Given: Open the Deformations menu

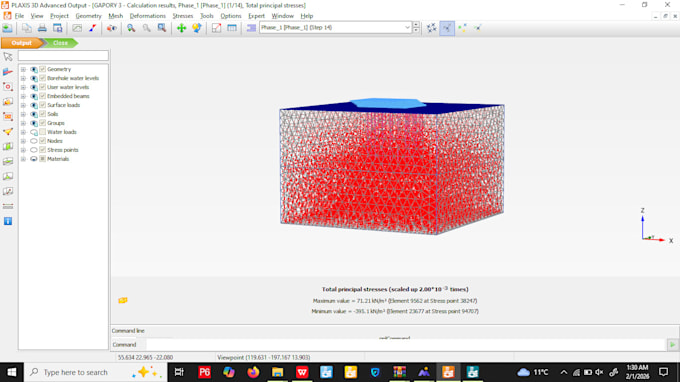Looking at the screenshot, I should 147,16.
